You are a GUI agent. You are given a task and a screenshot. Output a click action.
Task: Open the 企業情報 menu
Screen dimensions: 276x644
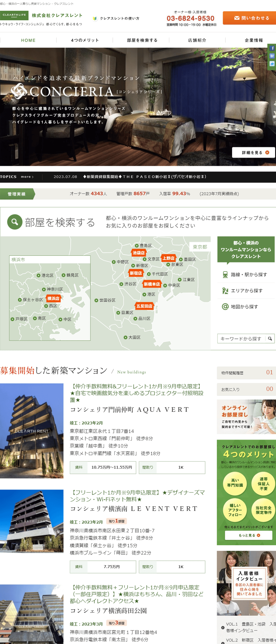(x=254, y=40)
